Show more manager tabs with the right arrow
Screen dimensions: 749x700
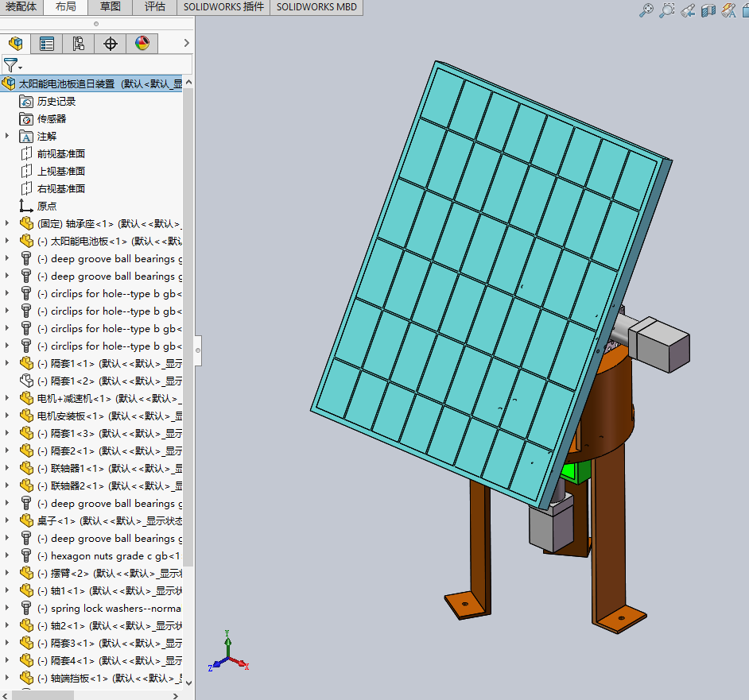click(187, 44)
